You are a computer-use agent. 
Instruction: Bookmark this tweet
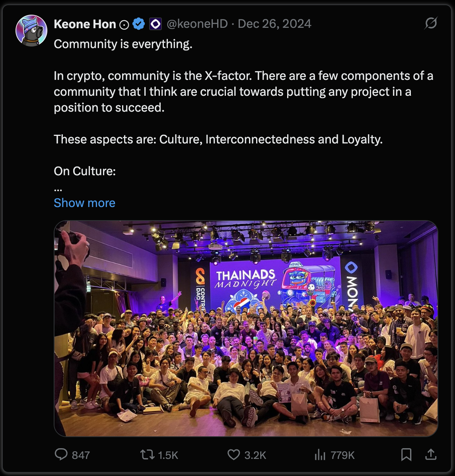coord(406,455)
